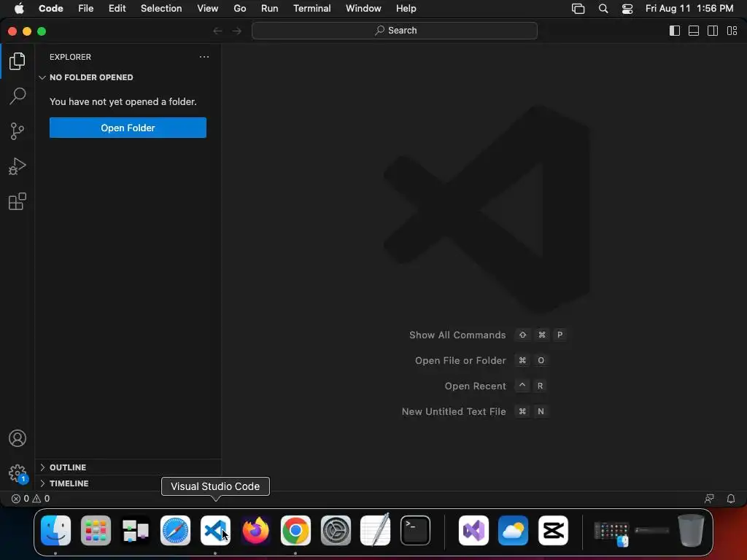Open Safari from the Dock
Screen dimensions: 747x560
175,530
